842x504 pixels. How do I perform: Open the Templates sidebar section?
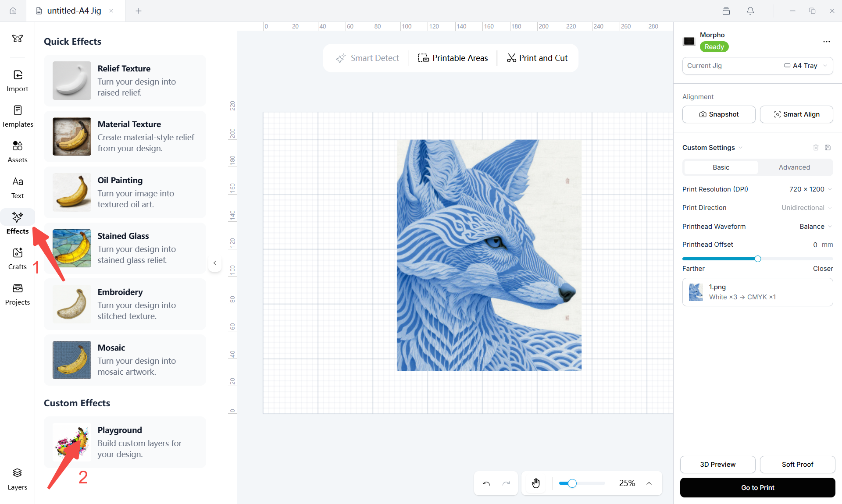(18, 117)
